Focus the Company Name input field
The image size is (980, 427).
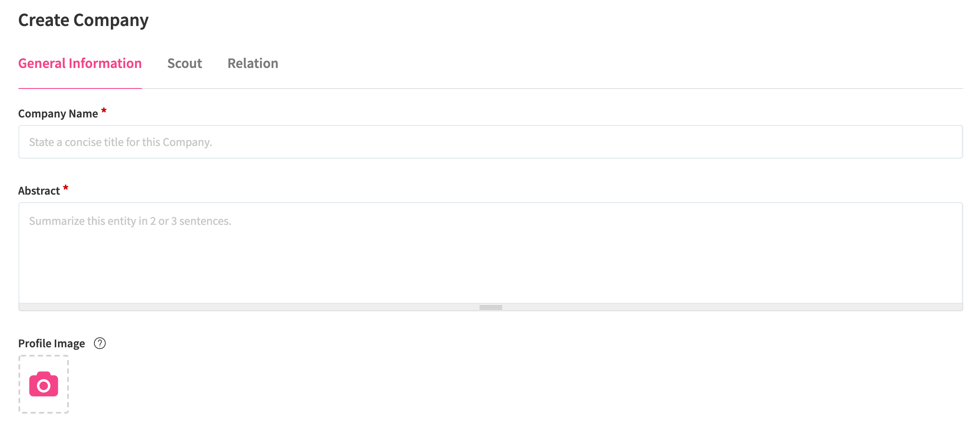click(x=490, y=142)
